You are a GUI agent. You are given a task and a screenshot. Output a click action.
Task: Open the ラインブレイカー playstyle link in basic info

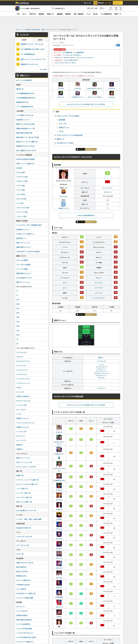pos(107,188)
